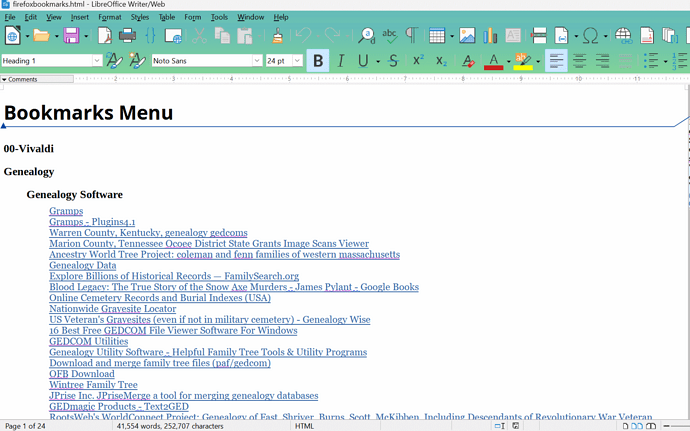Open the Nationwide Gravesite Locator link

click(x=113, y=309)
